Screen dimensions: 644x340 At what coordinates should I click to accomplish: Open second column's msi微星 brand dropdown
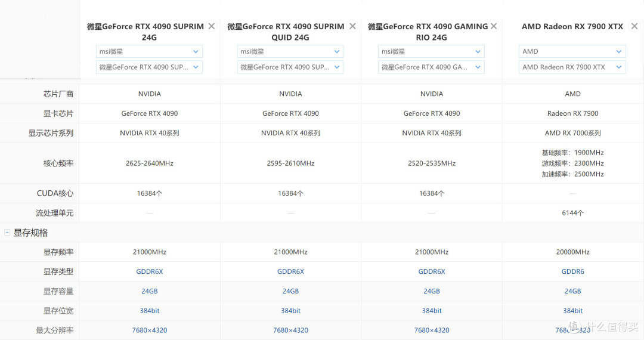coord(290,51)
